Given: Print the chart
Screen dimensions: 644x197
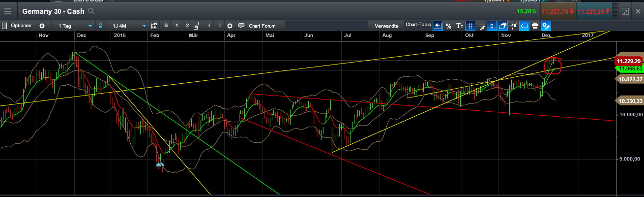Looking at the screenshot, I should pos(535,26).
